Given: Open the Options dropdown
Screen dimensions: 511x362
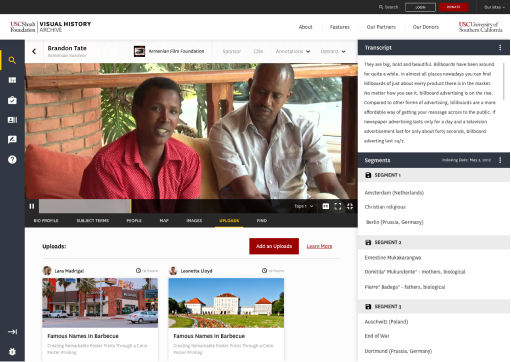Looking at the screenshot, I should pos(333,51).
